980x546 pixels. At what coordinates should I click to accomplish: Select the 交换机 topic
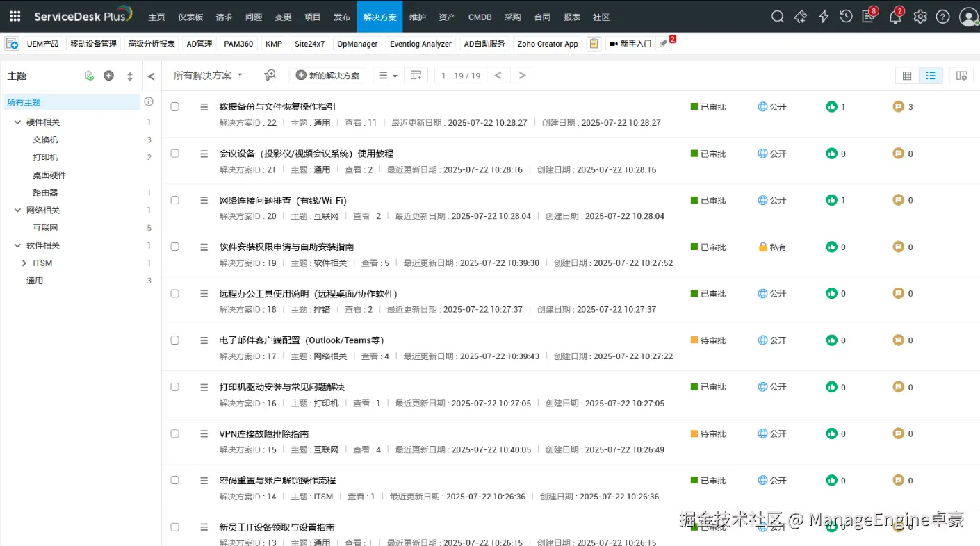click(45, 140)
